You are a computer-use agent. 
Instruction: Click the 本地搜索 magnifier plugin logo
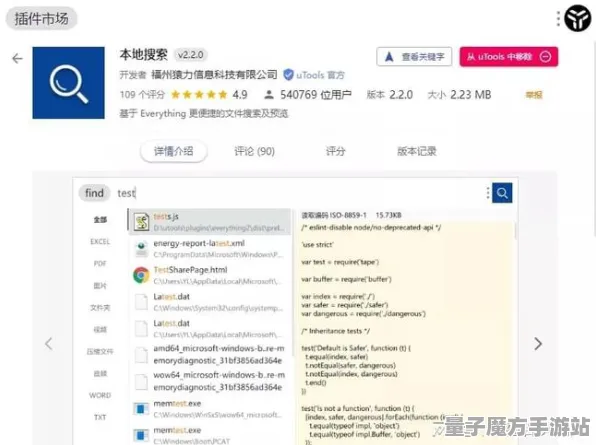[x=68, y=83]
